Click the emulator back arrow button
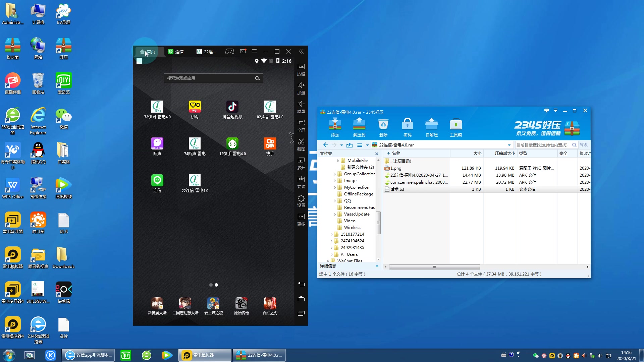Image resolution: width=644 pixels, height=362 pixels. 301,284
